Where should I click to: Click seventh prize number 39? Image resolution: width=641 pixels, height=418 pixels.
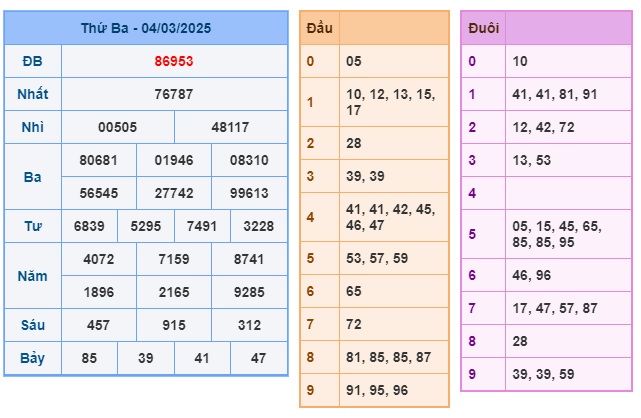146,358
